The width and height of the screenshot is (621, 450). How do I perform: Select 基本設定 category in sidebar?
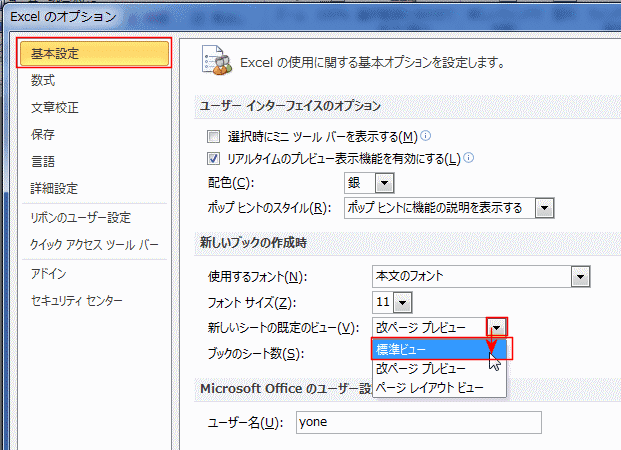point(94,53)
